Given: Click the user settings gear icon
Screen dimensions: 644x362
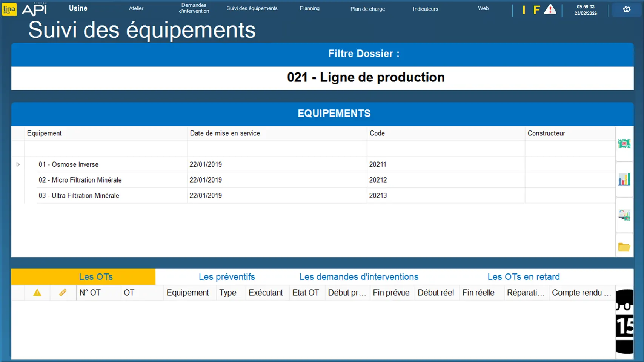Looking at the screenshot, I should tap(626, 9).
